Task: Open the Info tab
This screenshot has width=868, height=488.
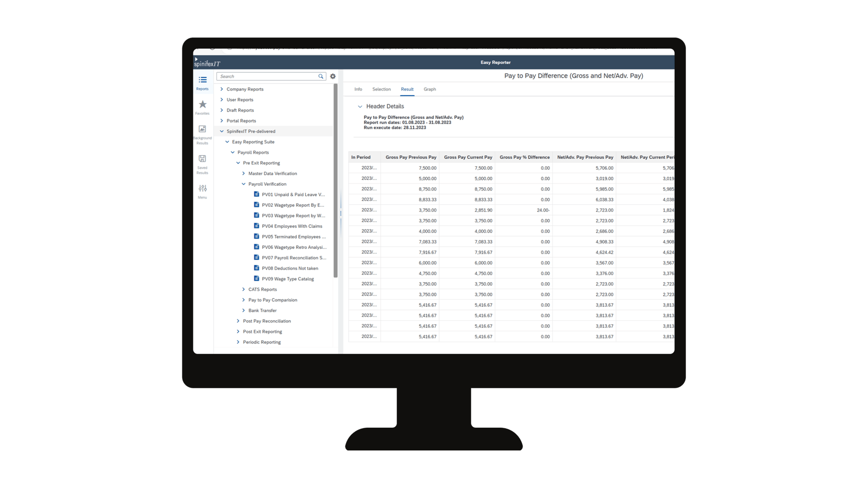Action: pyautogui.click(x=358, y=89)
